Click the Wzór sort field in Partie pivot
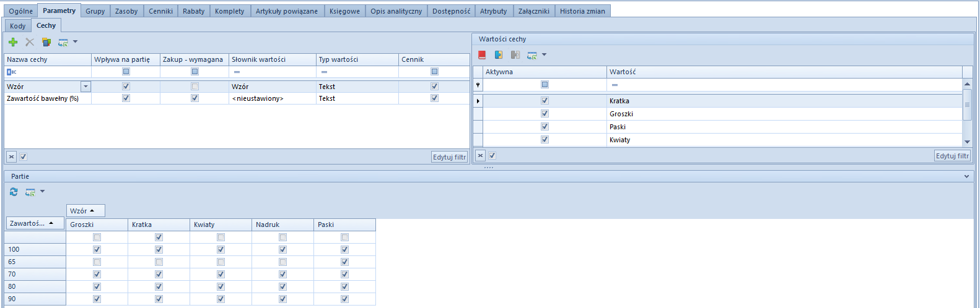The height and width of the screenshot is (308, 980). point(85,211)
